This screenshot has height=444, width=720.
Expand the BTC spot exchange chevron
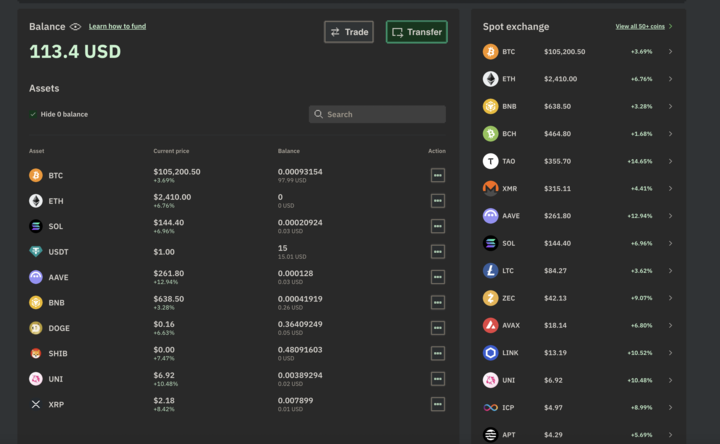coord(670,51)
